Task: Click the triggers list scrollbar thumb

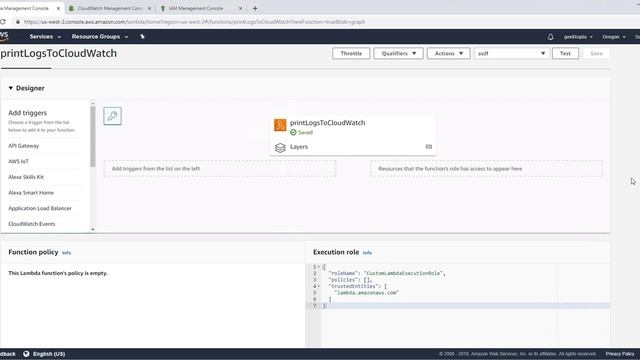Action: 93,137
